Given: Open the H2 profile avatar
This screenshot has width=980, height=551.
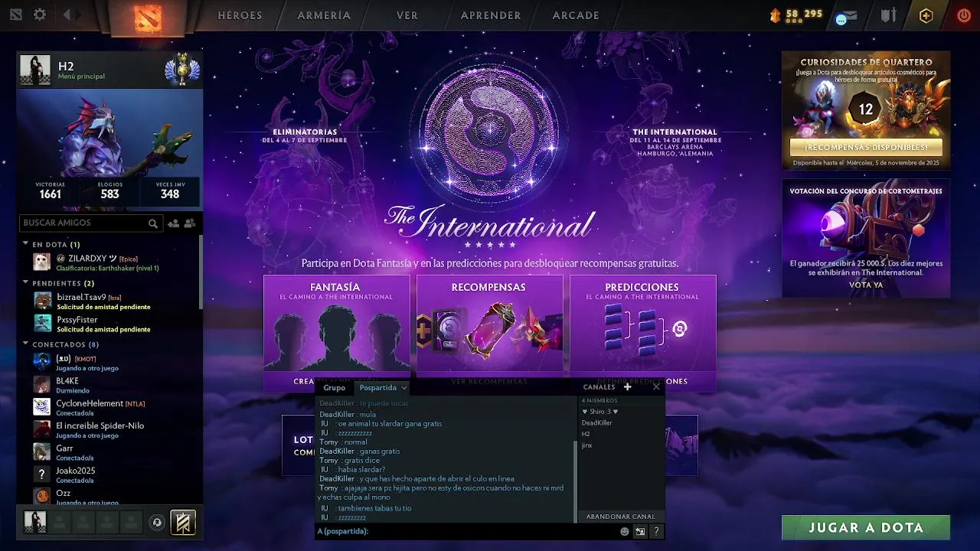Looking at the screenshot, I should click(x=35, y=70).
